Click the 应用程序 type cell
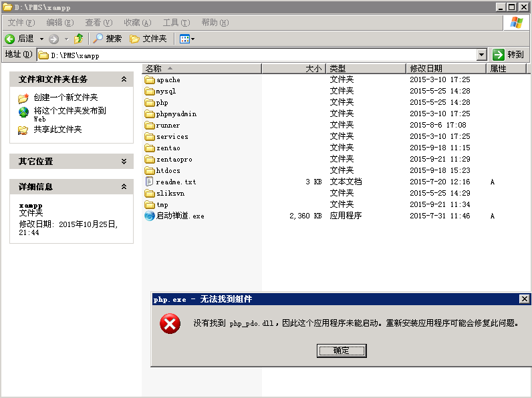Image resolution: width=532 pixels, height=398 pixels. click(346, 216)
